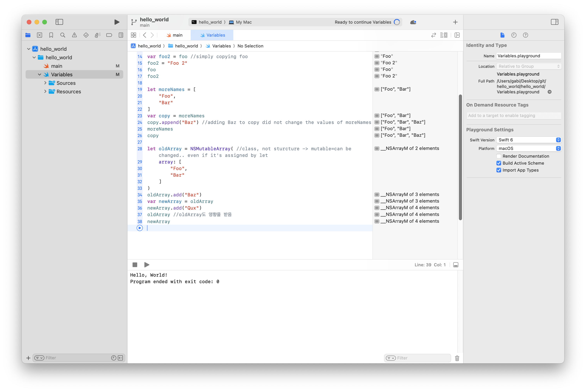Expand the Sources folder
This screenshot has width=586, height=392.
point(45,83)
